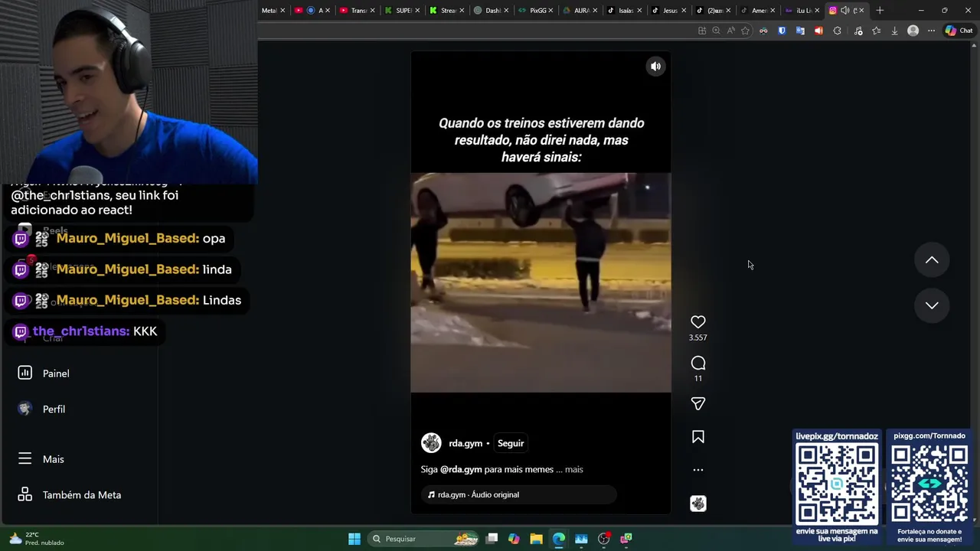
Task: Mute the Instagram tab via speaker icon
Action: click(844, 11)
